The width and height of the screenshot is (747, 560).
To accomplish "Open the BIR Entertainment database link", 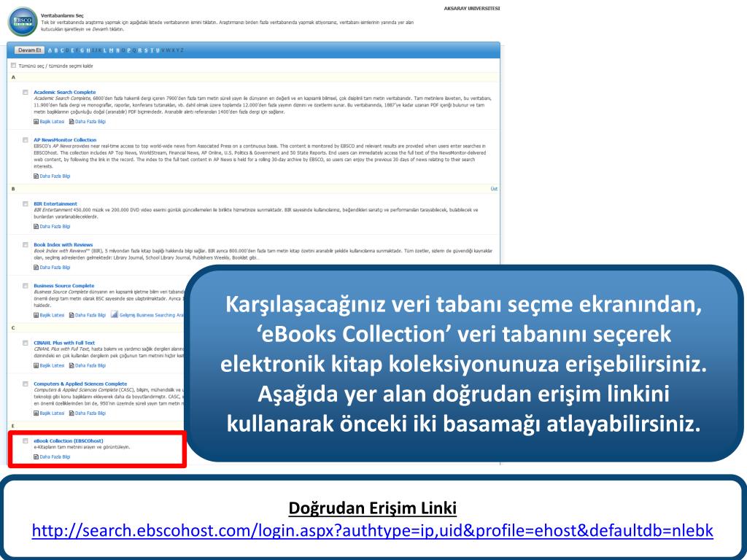I will click(x=55, y=204).
